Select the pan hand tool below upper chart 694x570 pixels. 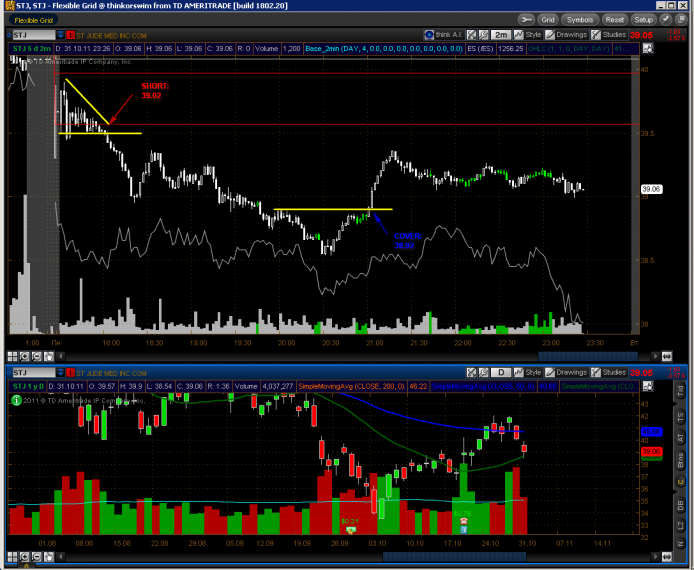coord(48,356)
